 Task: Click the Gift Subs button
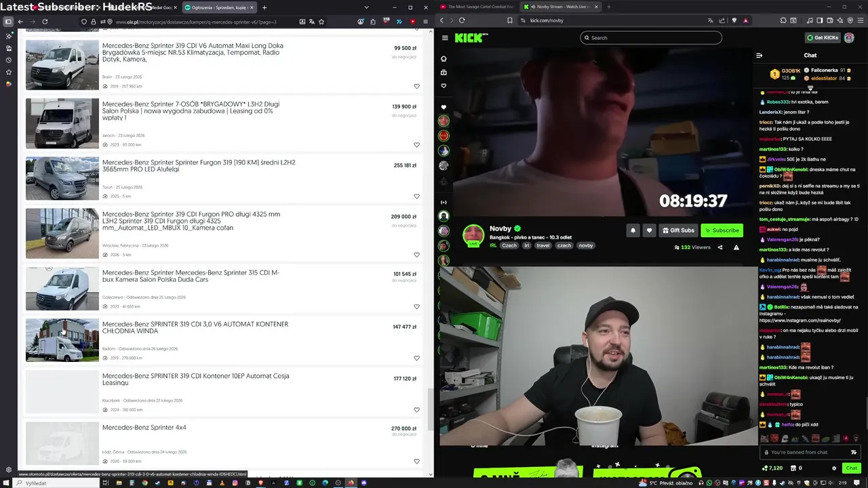point(678,230)
